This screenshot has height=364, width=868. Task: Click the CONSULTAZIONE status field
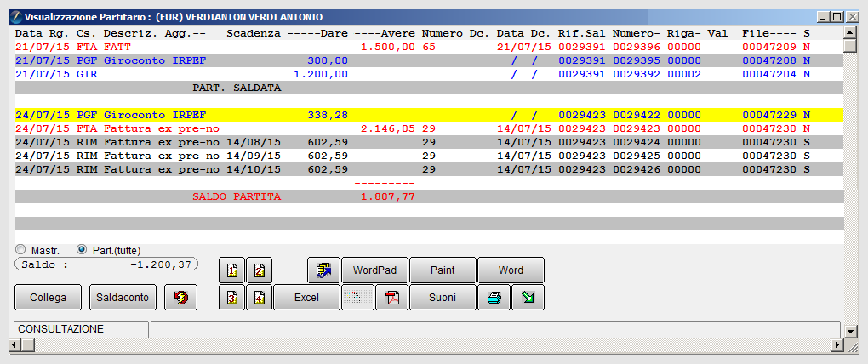(82, 330)
